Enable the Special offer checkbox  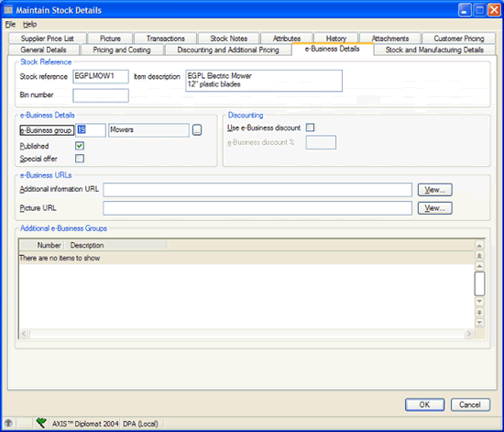(80, 159)
